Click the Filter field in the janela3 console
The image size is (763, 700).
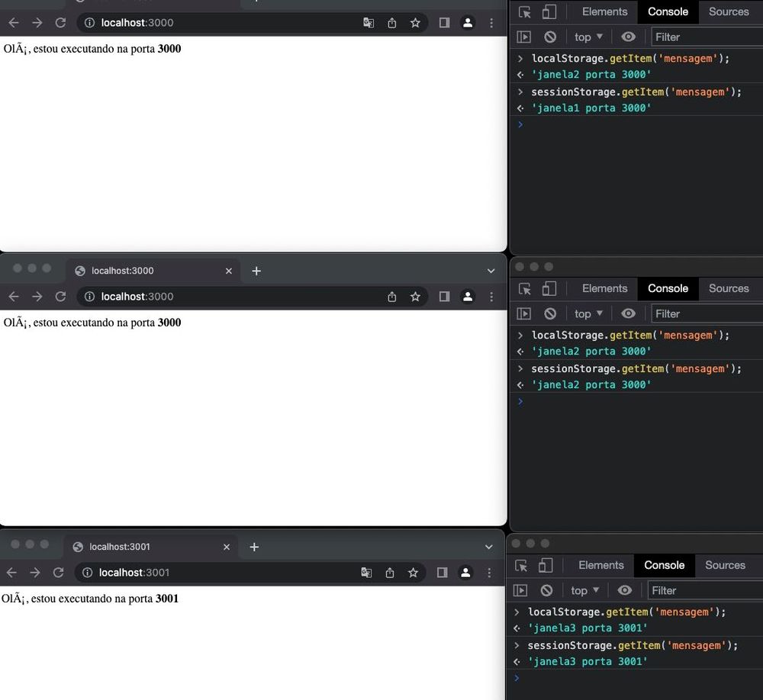point(702,590)
